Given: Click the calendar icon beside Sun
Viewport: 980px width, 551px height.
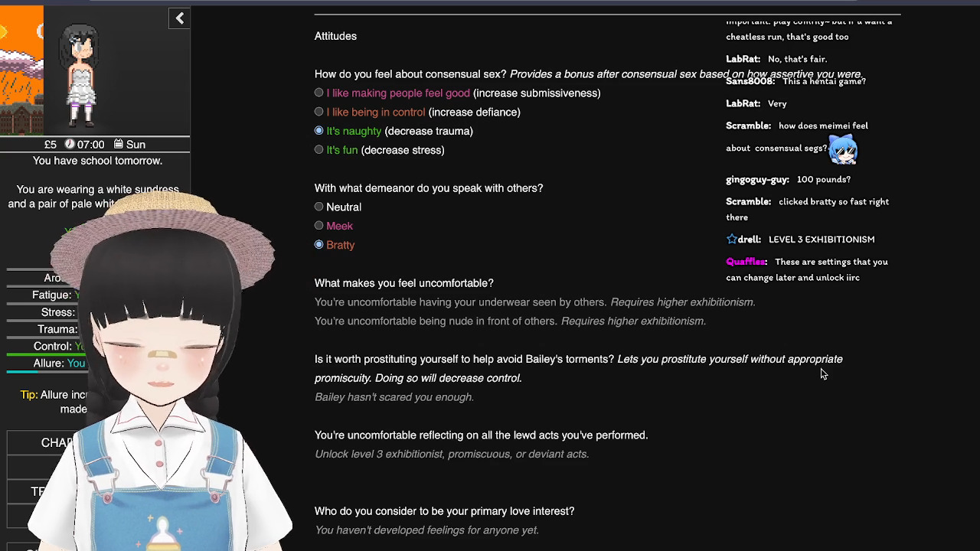Looking at the screenshot, I should pos(119,144).
